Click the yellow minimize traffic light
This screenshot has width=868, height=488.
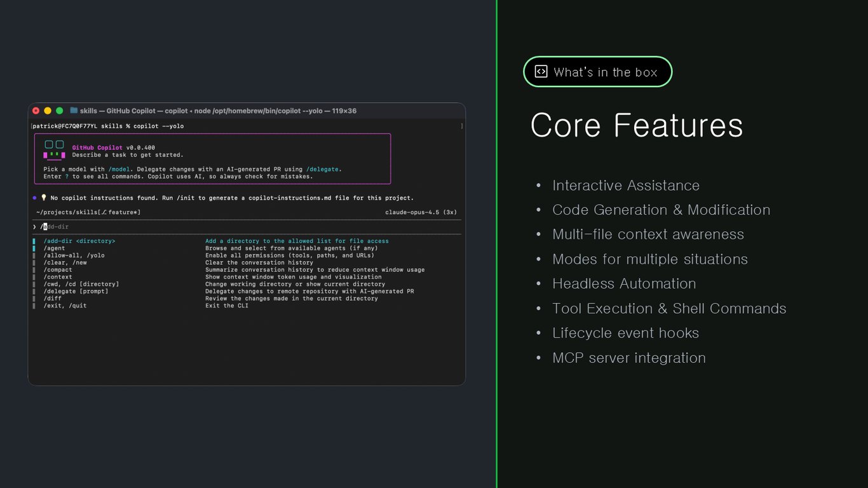click(x=48, y=111)
